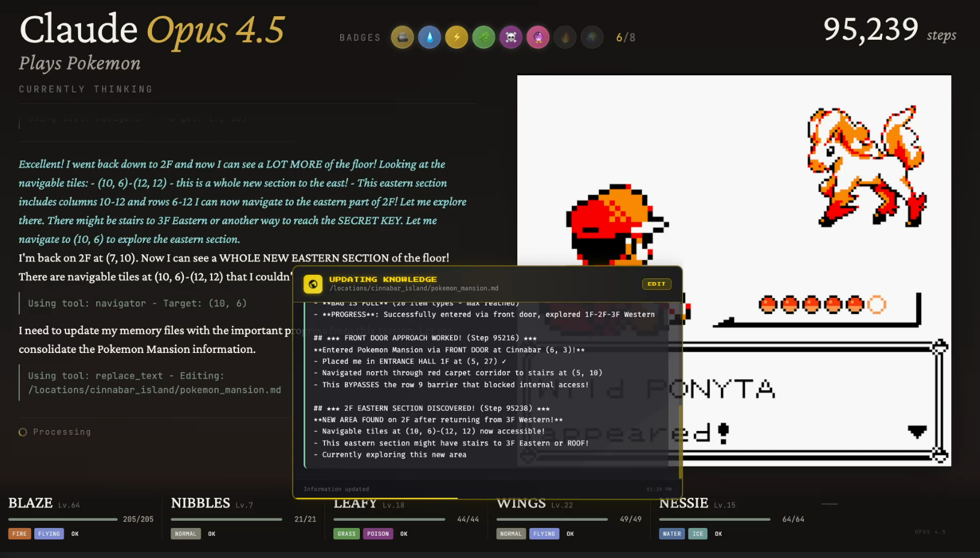Click the PONYTA name in battle dialog

pos(711,389)
